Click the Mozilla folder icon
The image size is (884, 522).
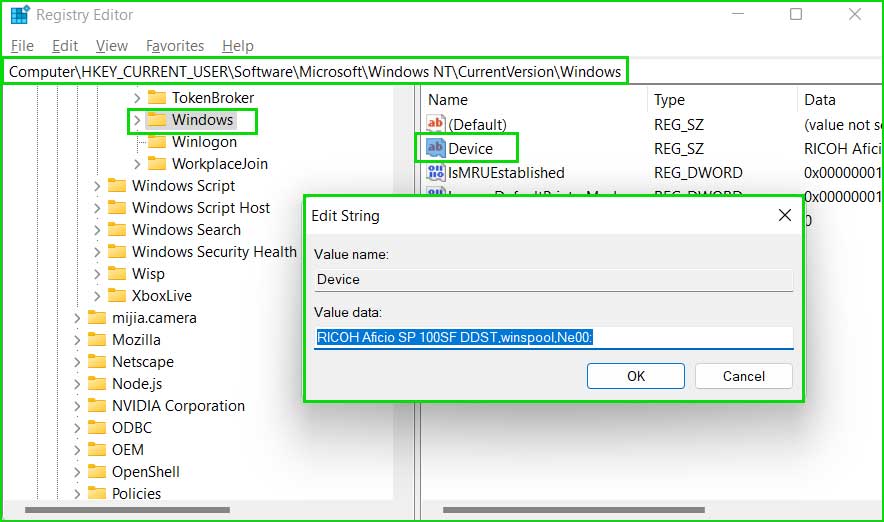click(97, 339)
